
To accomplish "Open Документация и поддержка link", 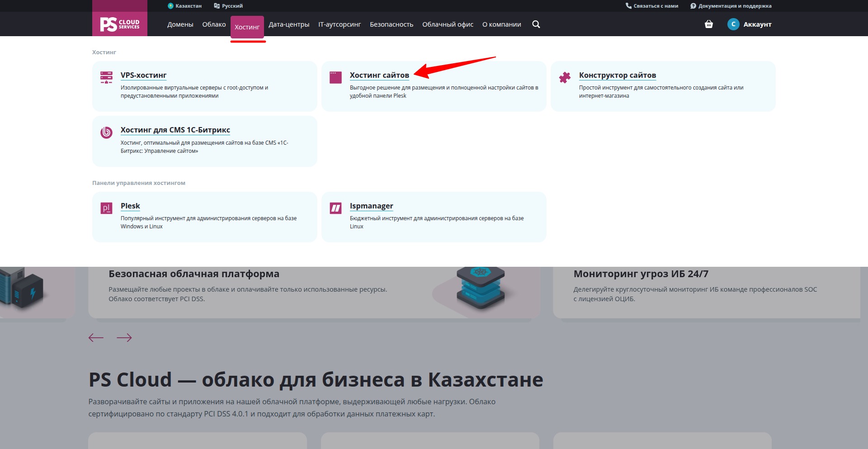I will (x=731, y=6).
